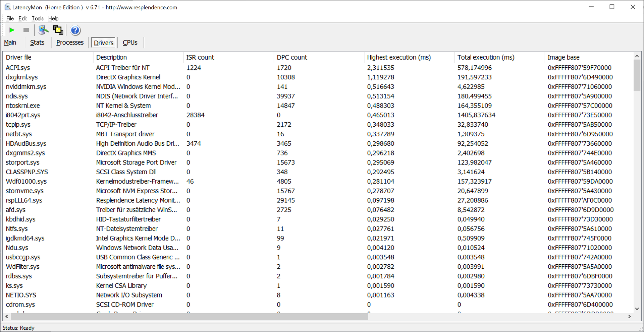
Task: Sort by Total execution (ms) column header
Action: coord(499,57)
